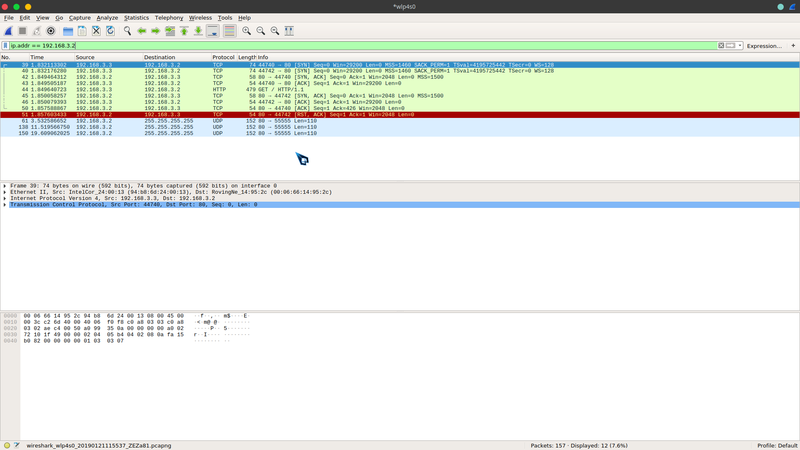800x450 pixels.
Task: Expand the Ethernet II tree row
Action: point(5,192)
